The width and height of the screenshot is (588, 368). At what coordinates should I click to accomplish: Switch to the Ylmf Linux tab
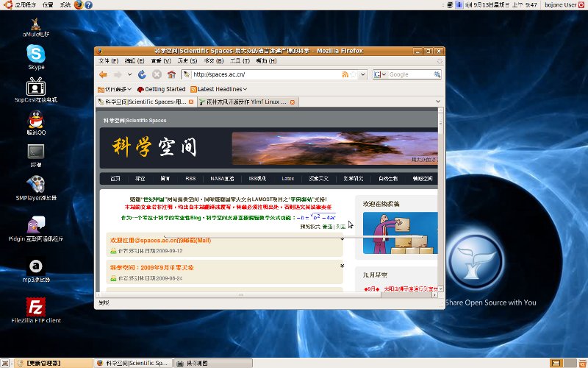click(x=243, y=102)
